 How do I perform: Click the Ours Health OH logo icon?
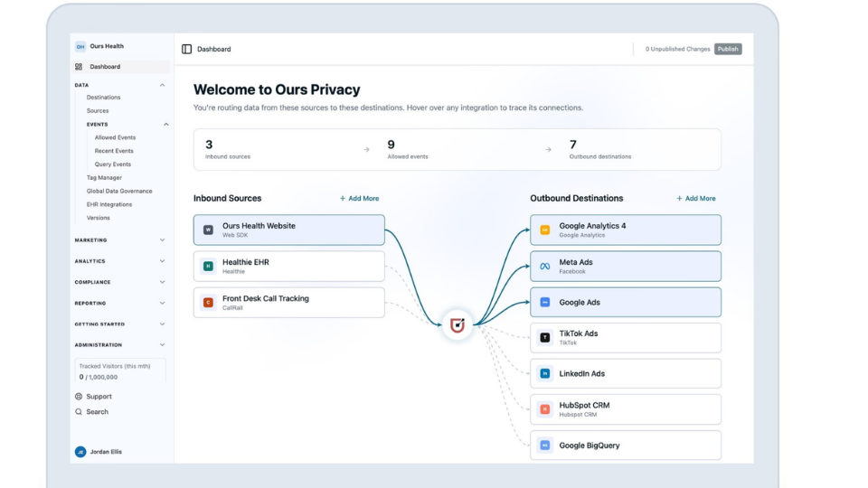(80, 46)
